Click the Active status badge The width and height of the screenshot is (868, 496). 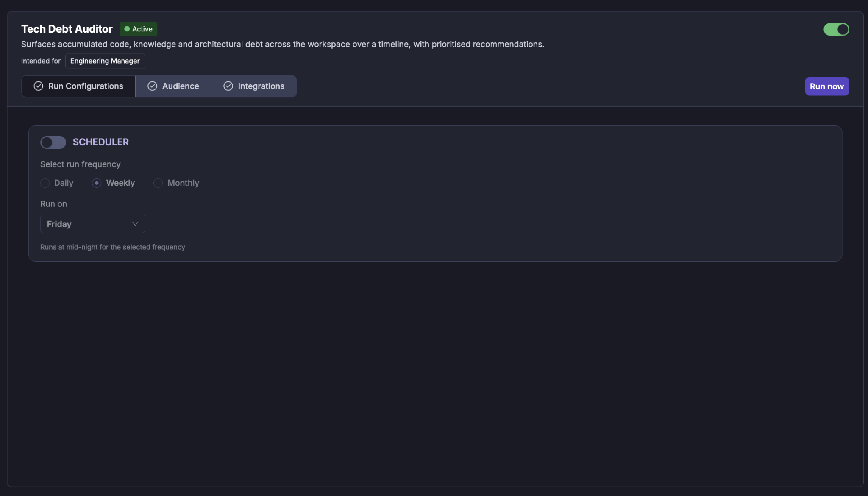139,29
